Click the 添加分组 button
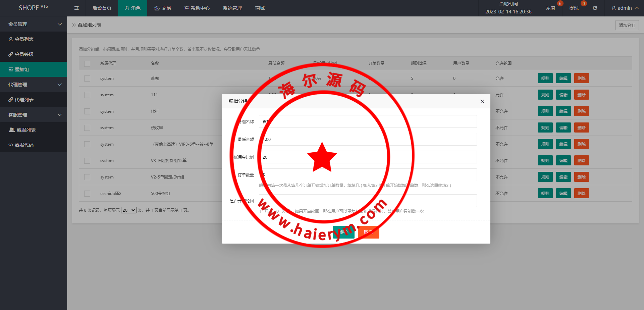This screenshot has width=644, height=310. 627,25
